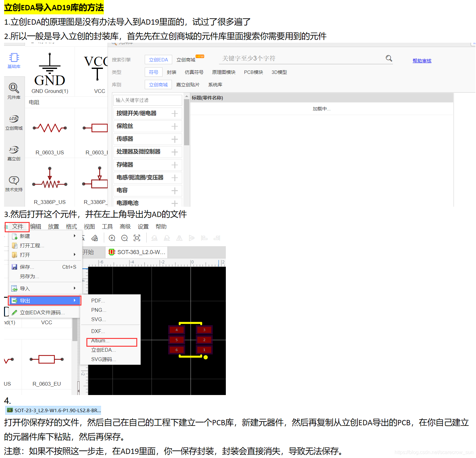Viewport: 476px width, 458px height.
Task: Click the align bottom toolbar icon
Action: pos(217,238)
